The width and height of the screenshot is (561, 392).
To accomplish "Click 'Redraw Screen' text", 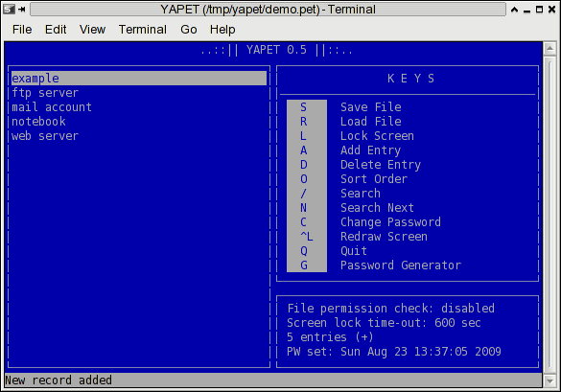I will tap(384, 237).
